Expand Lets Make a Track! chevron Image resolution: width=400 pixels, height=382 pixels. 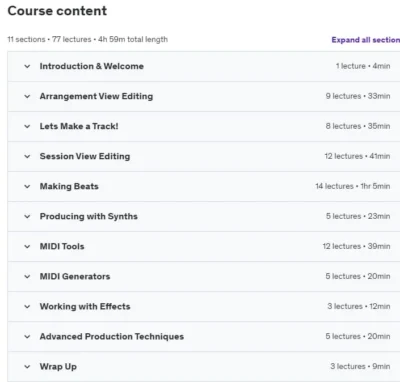click(x=27, y=126)
